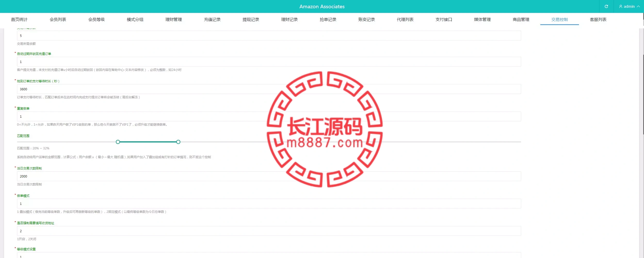The image size is (644, 258).
Task: Open the 首页统计 tab
Action: point(19,20)
